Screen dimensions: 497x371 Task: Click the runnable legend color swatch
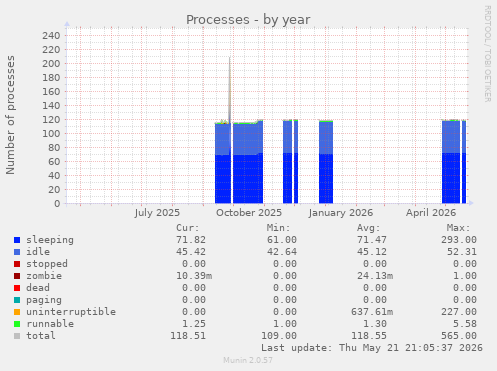tap(17, 324)
